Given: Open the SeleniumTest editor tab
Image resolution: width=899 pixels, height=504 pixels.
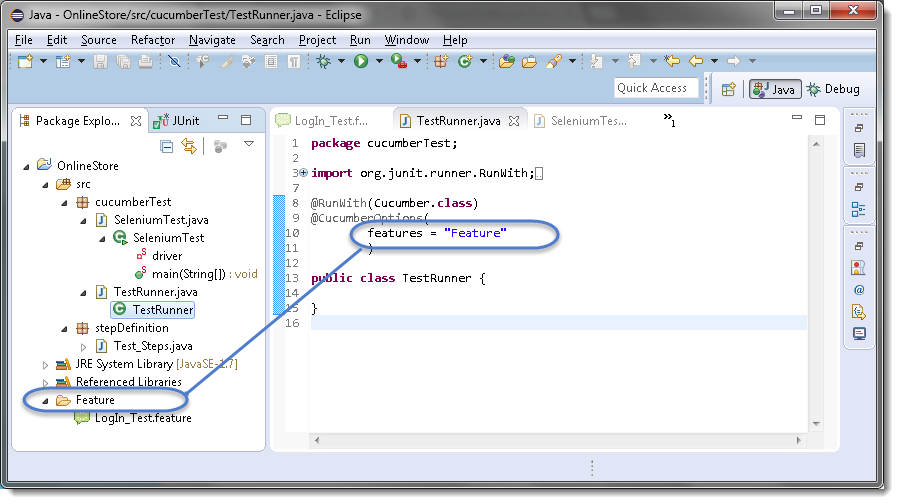Looking at the screenshot, I should pyautogui.click(x=581, y=121).
